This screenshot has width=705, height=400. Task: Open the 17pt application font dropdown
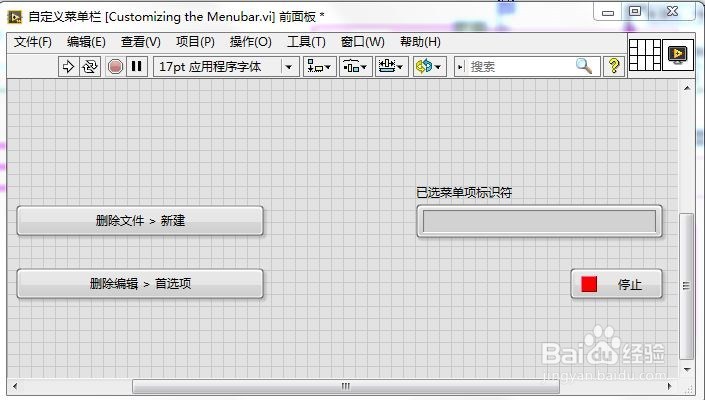[226, 67]
